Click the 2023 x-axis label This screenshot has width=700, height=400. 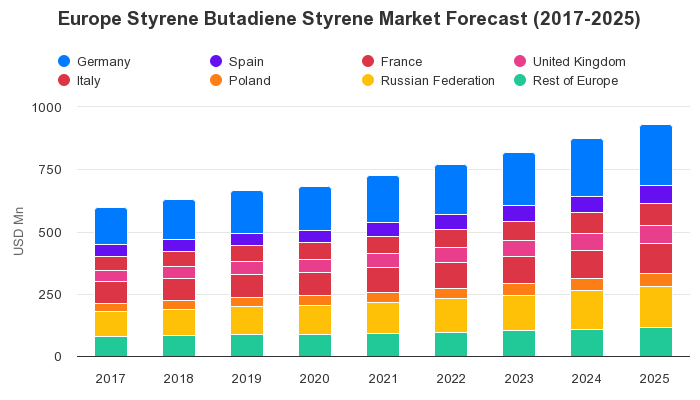tap(519, 379)
